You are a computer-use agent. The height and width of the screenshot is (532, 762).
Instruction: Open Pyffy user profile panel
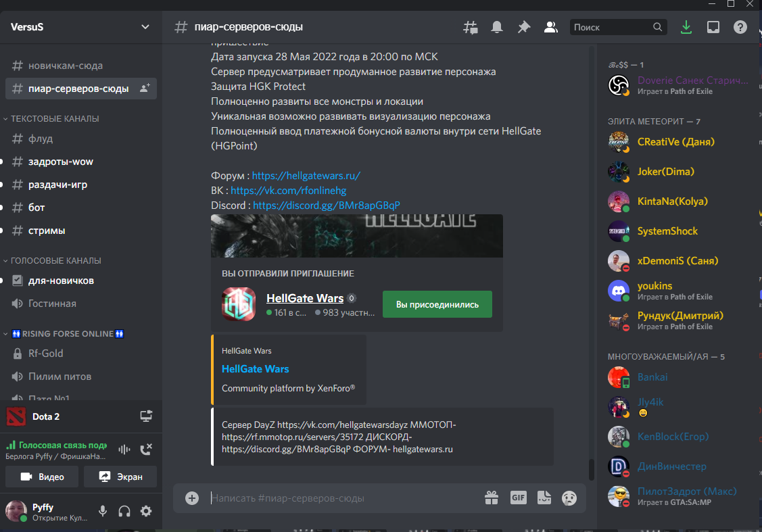[x=49, y=511]
